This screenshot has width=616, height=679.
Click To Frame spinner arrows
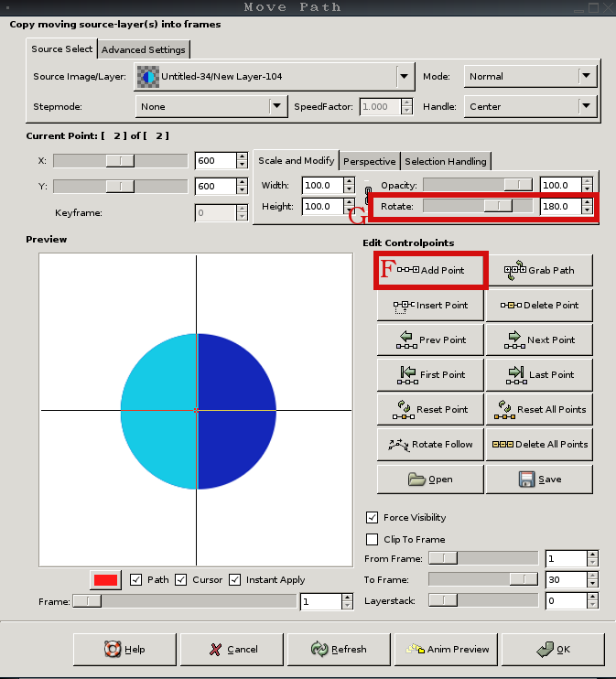coord(592,580)
